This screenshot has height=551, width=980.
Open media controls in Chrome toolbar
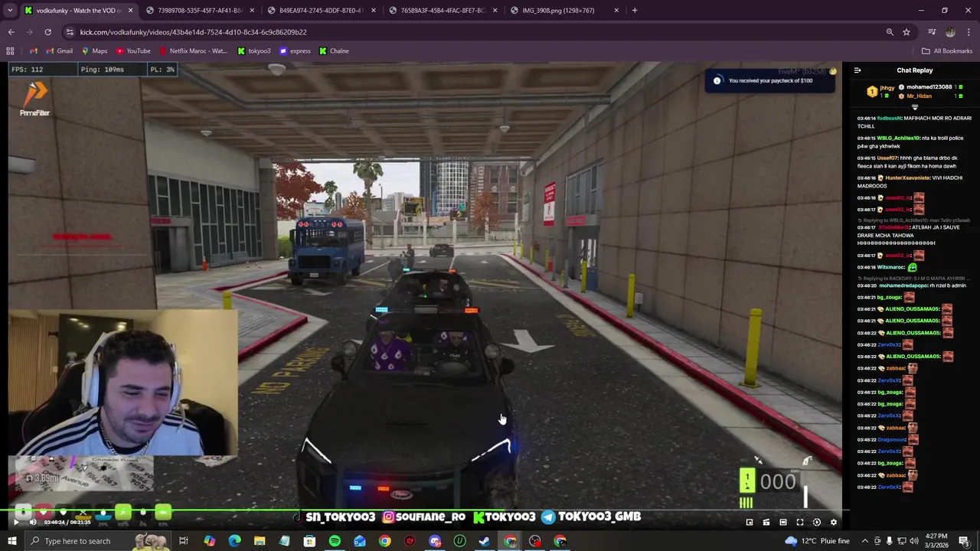(x=932, y=32)
